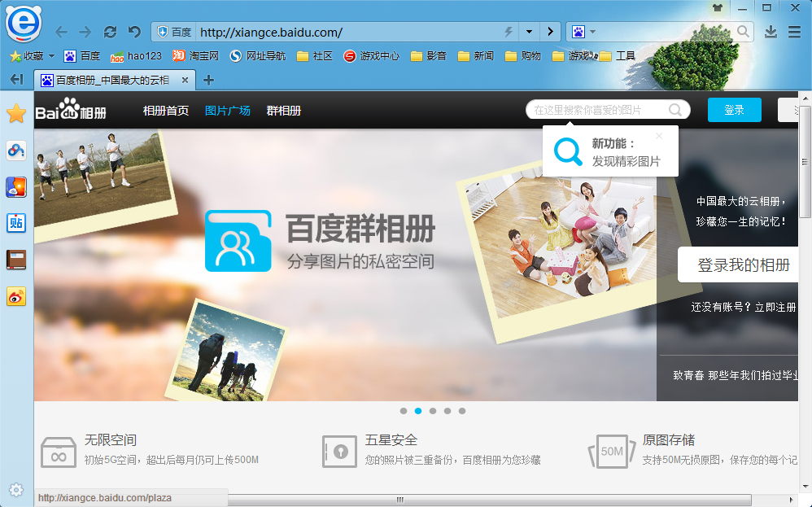
Task: Open the browser main menu icon
Action: tap(794, 32)
